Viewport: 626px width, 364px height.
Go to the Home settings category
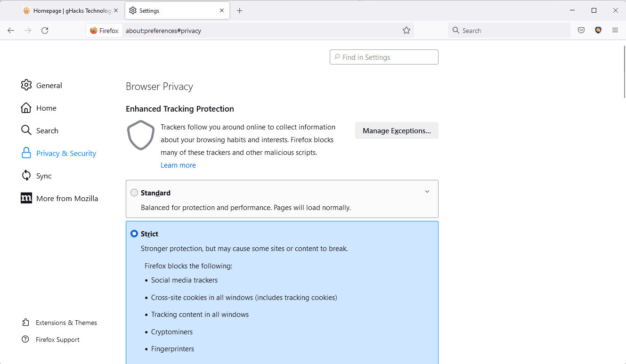click(x=46, y=108)
